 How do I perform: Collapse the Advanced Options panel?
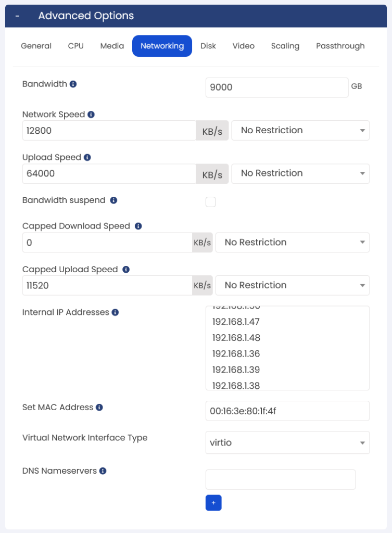pyautogui.click(x=17, y=16)
